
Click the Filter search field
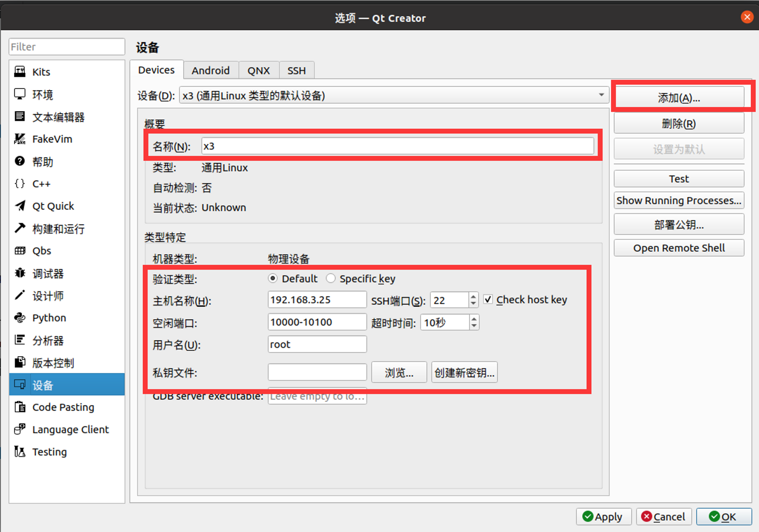coord(67,47)
